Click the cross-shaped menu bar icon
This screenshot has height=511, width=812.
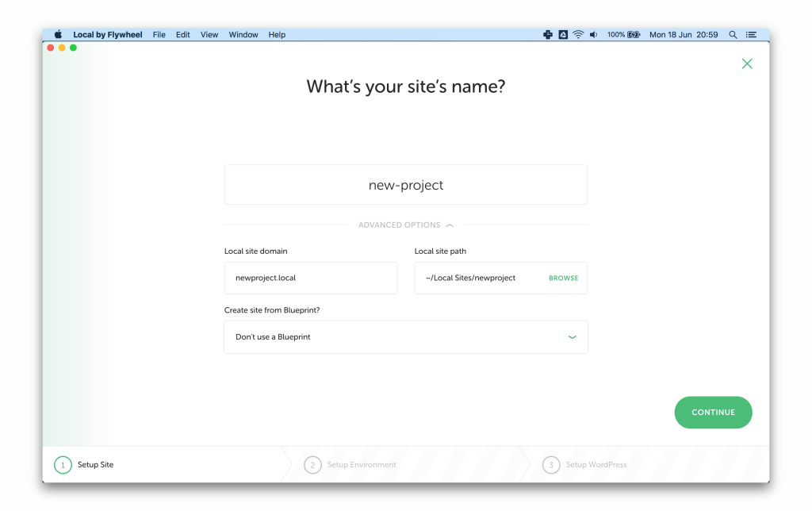point(548,35)
